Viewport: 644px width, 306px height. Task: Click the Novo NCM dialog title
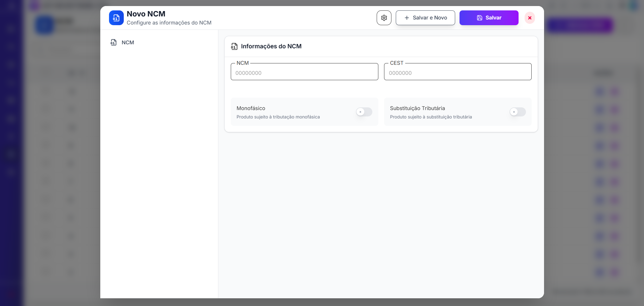pyautogui.click(x=146, y=14)
